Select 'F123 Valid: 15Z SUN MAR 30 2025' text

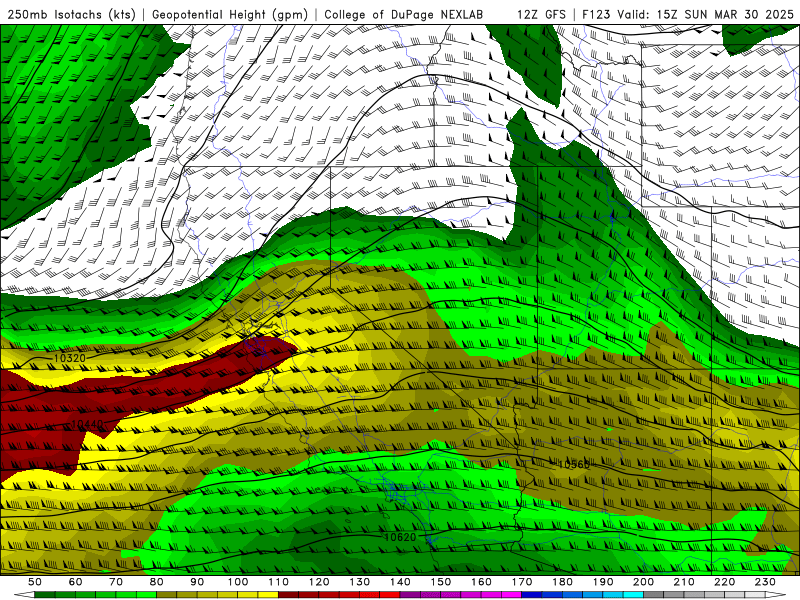point(688,14)
